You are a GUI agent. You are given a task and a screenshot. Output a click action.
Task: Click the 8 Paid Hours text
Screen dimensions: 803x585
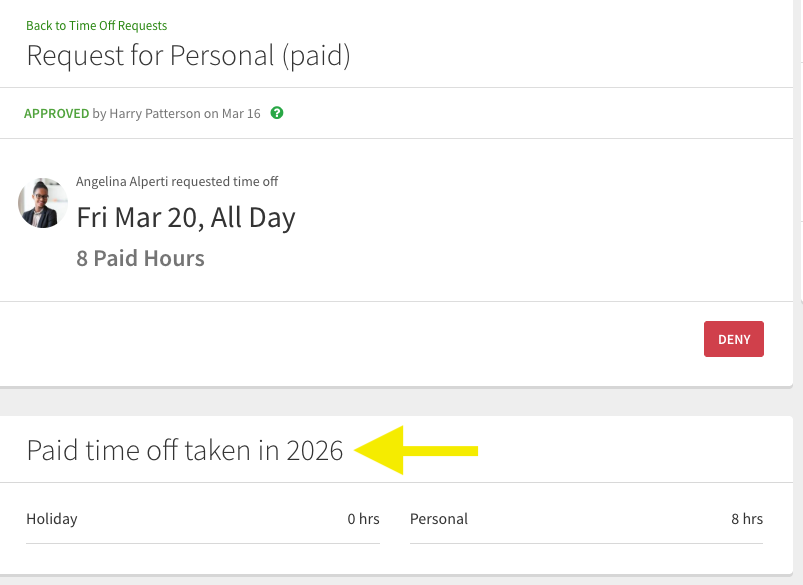point(140,258)
